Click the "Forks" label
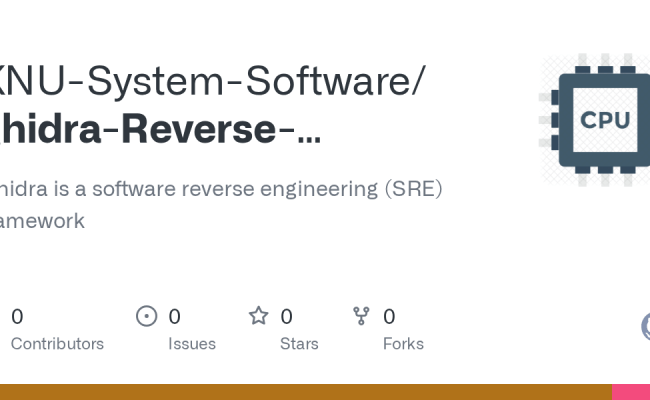 pyautogui.click(x=403, y=344)
